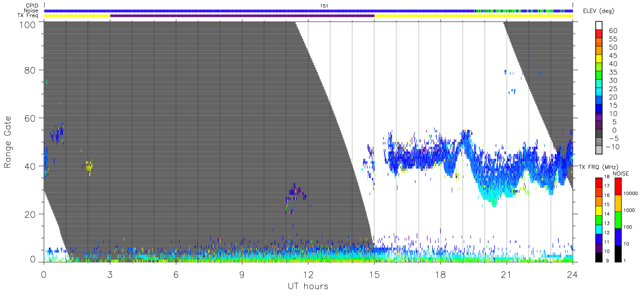This screenshot has height=297, width=644.
Task: Click the green 100–1000 NOISE swatch
Action: 618,219
